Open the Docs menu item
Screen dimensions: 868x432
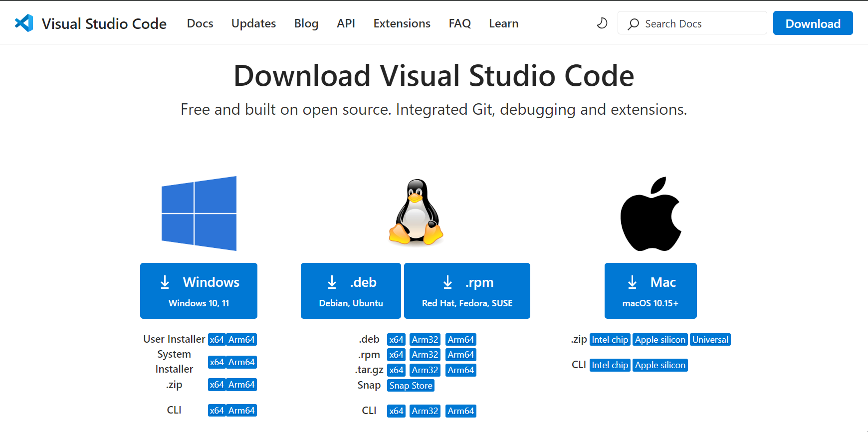(200, 23)
